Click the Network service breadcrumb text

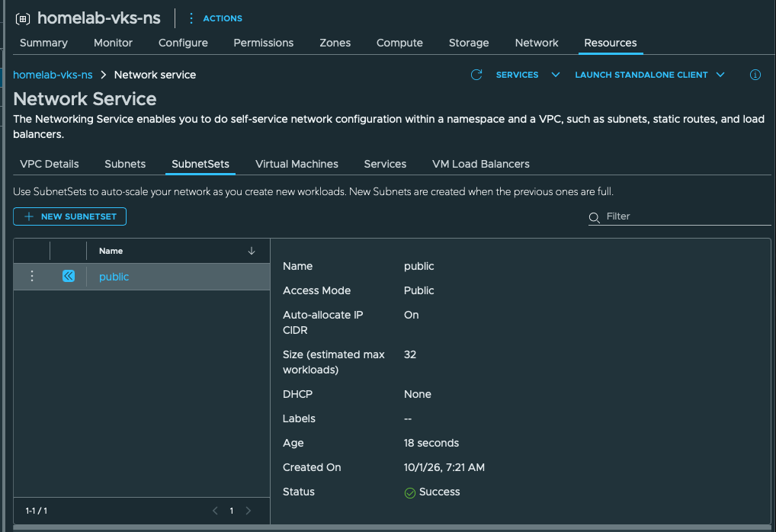click(155, 75)
